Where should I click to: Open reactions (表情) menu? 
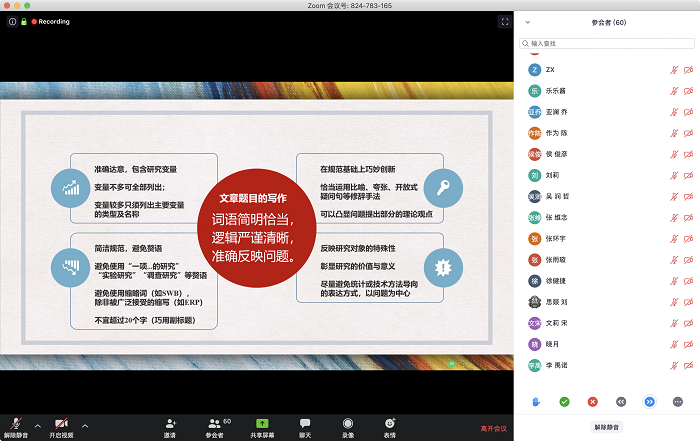390,426
